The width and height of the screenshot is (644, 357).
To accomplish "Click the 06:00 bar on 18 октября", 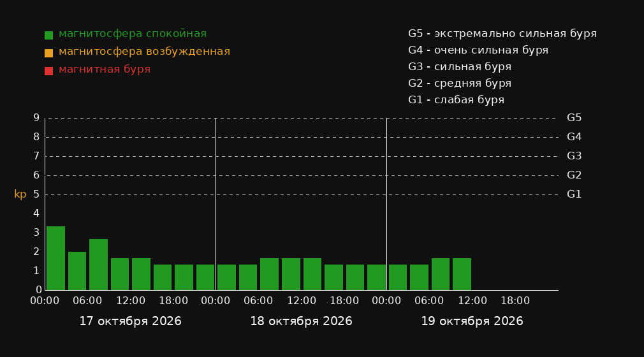I will (x=270, y=274).
